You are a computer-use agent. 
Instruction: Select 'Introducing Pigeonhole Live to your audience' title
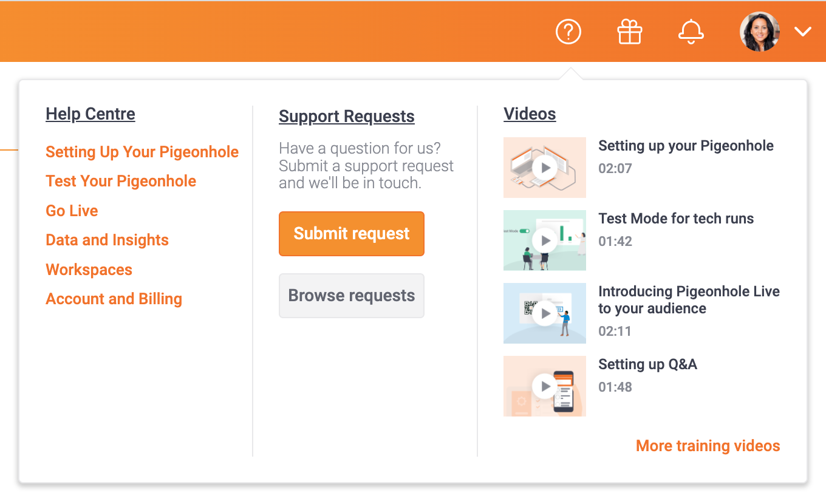689,300
